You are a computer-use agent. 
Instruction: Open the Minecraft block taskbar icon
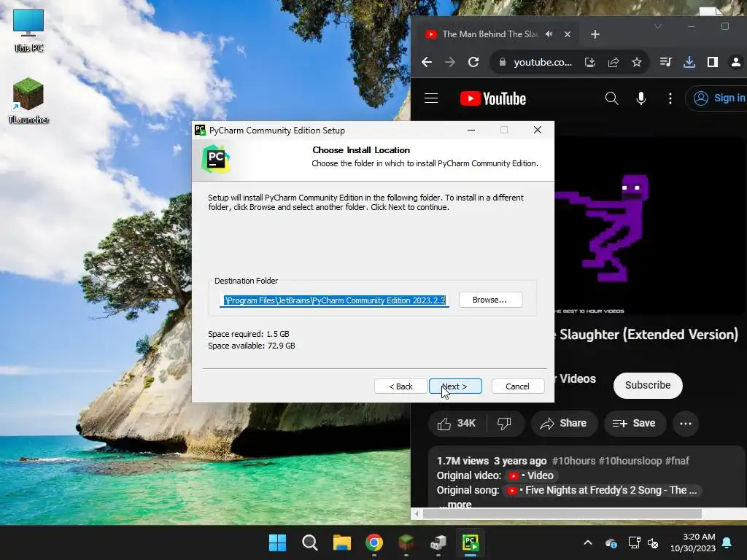click(x=406, y=542)
